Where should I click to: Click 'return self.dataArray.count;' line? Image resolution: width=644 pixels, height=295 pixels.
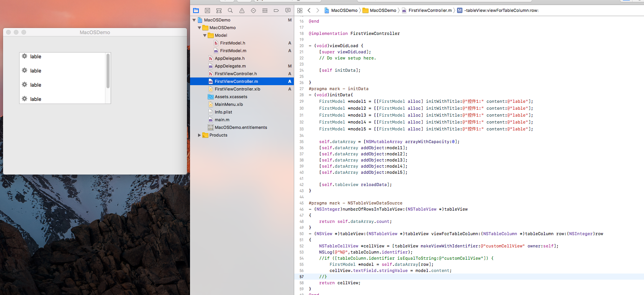pyautogui.click(x=356, y=221)
